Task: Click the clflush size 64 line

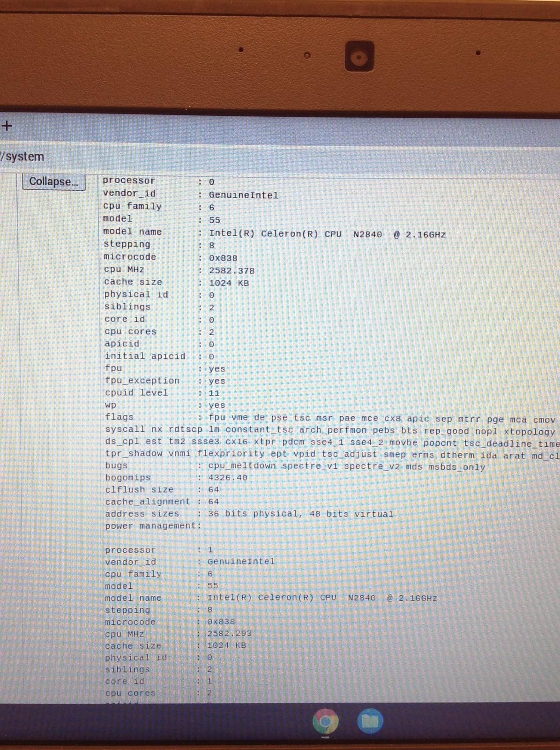Action: pos(162,489)
